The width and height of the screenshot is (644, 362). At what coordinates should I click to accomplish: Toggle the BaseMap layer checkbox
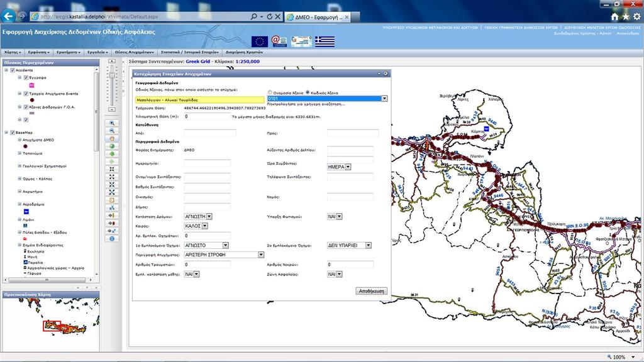pos(13,133)
